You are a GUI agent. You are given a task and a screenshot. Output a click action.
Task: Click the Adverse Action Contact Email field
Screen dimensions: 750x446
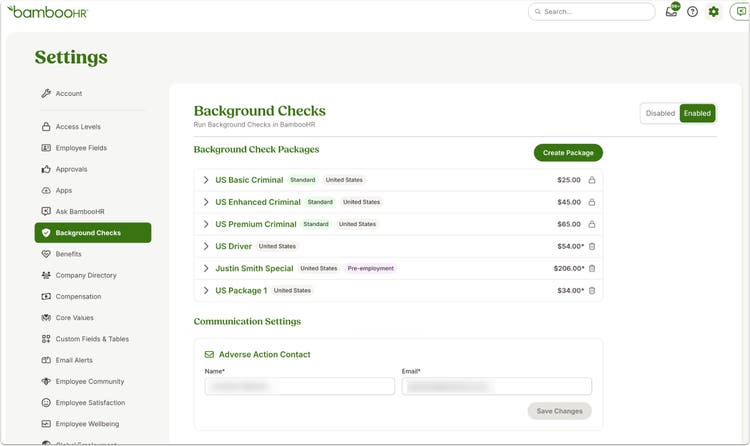(496, 386)
